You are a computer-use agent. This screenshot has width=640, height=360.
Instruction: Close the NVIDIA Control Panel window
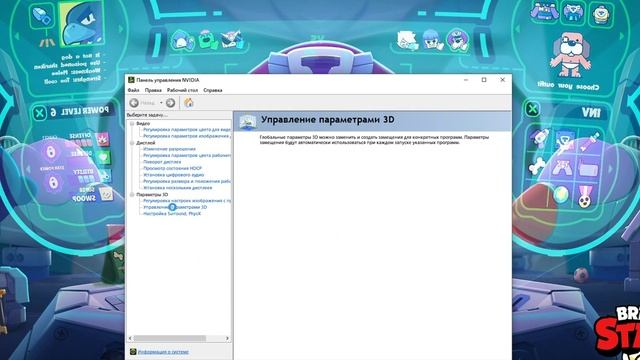pyautogui.click(x=502, y=80)
